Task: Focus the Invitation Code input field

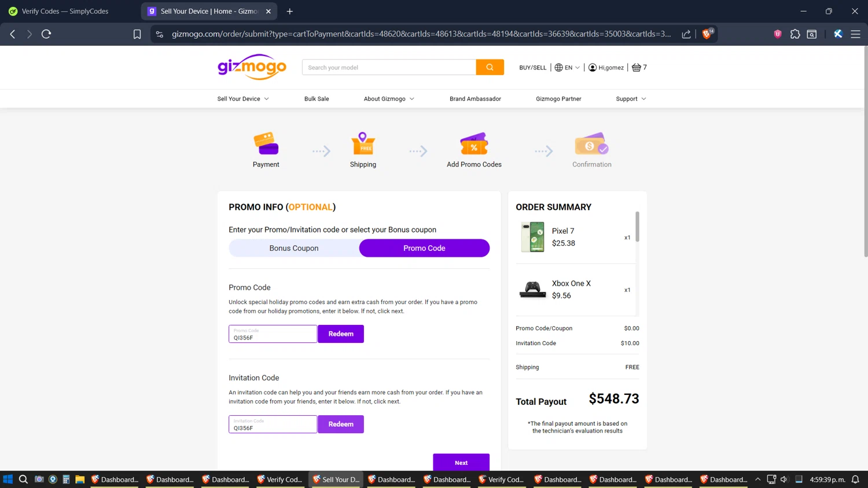Action: (x=273, y=424)
